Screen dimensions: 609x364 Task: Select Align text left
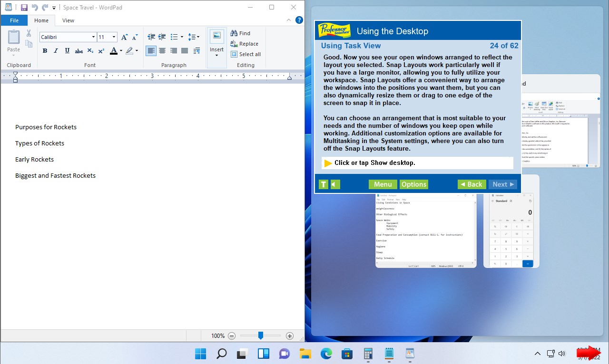tap(151, 51)
